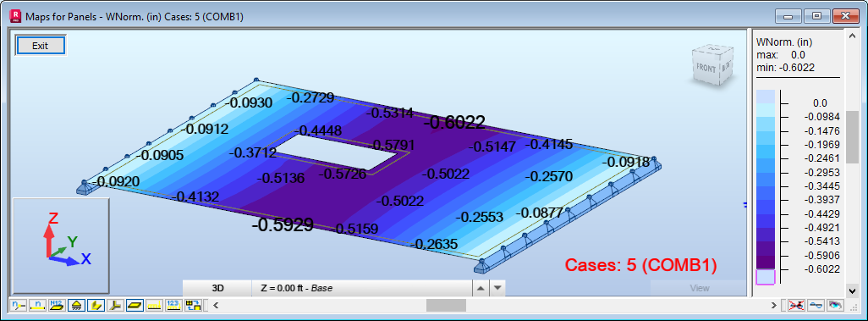Click the pink-outlined bottom legend swatch
This screenshot has height=321, width=868.
click(766, 277)
